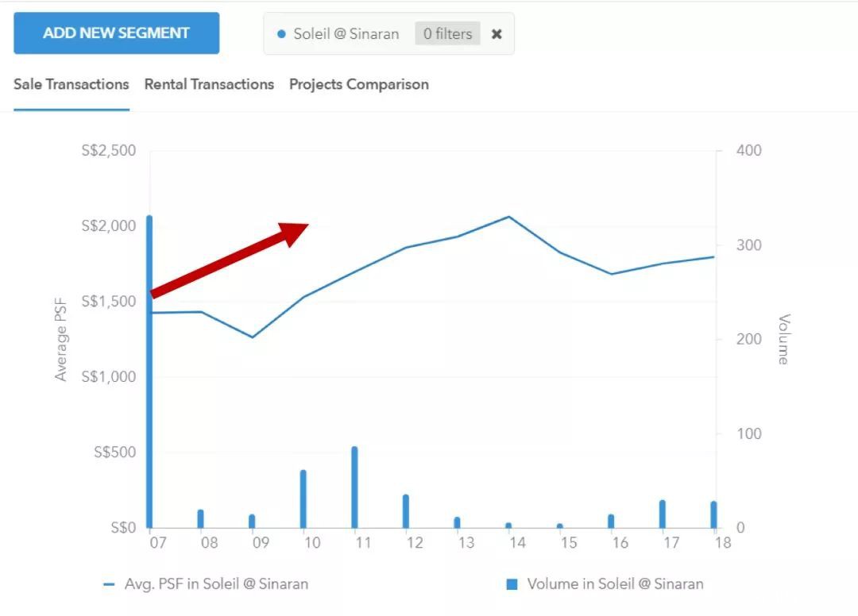Toggle Volume in Soleil @ Sinaran legend
Viewport: 858px width, 616px height.
click(615, 583)
